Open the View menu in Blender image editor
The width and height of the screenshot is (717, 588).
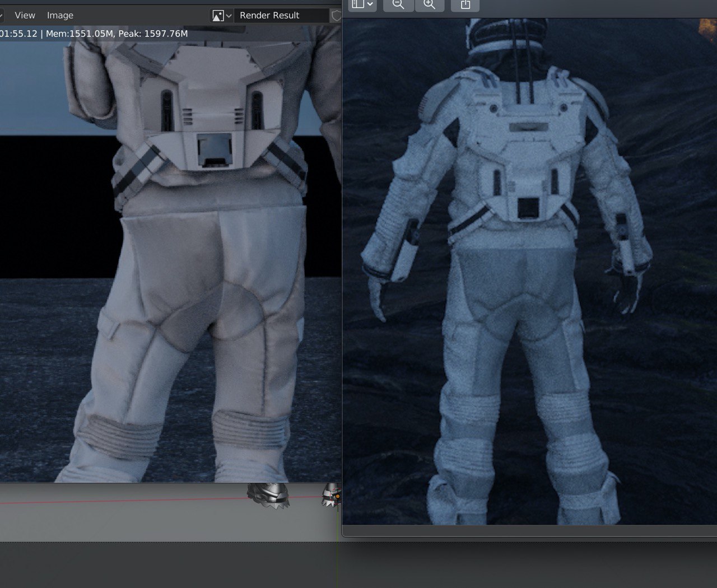pos(25,15)
